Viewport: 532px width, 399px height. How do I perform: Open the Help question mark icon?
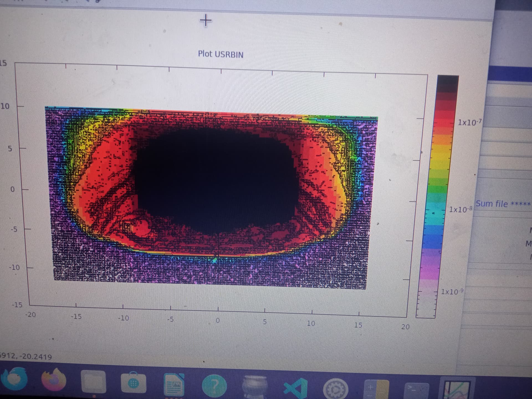pyautogui.click(x=214, y=386)
